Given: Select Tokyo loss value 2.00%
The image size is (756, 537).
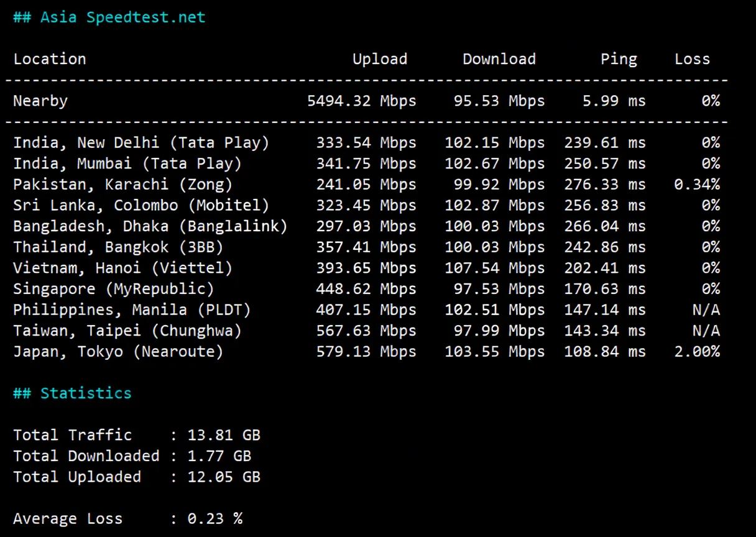Looking at the screenshot, I should pos(697,351).
